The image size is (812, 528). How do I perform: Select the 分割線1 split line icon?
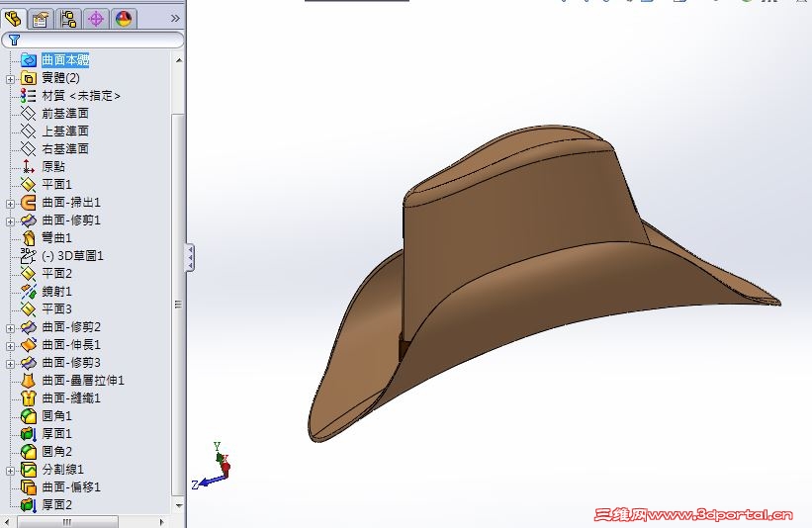point(28,470)
